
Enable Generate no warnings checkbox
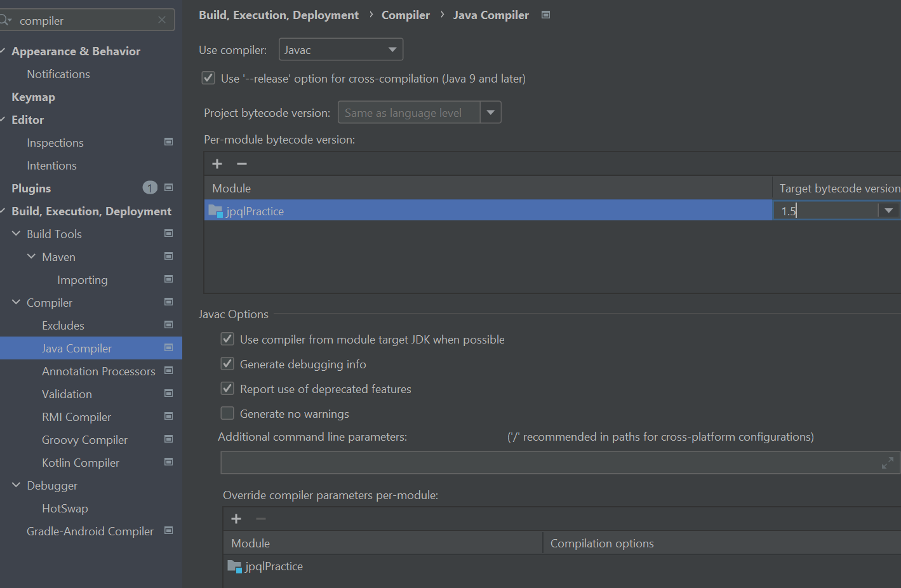click(227, 413)
